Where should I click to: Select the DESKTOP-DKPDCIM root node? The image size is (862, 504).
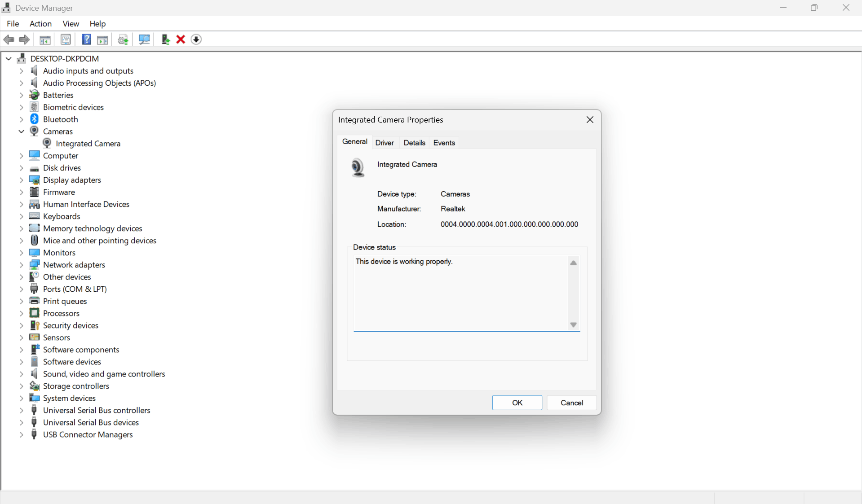coord(64,58)
